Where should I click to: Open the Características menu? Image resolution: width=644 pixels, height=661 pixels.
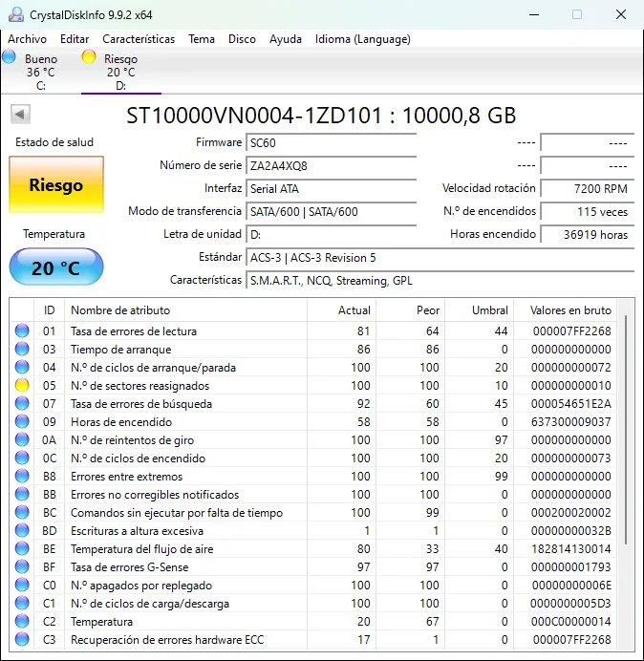[x=139, y=39]
